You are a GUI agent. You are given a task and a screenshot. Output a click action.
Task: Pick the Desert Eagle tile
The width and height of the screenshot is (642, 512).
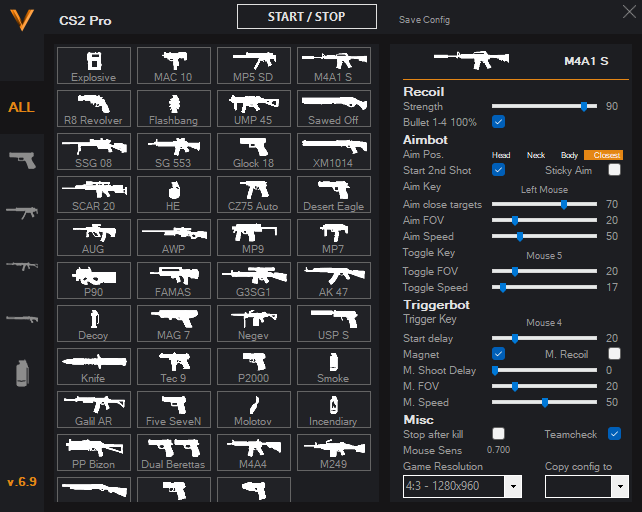pyautogui.click(x=334, y=195)
